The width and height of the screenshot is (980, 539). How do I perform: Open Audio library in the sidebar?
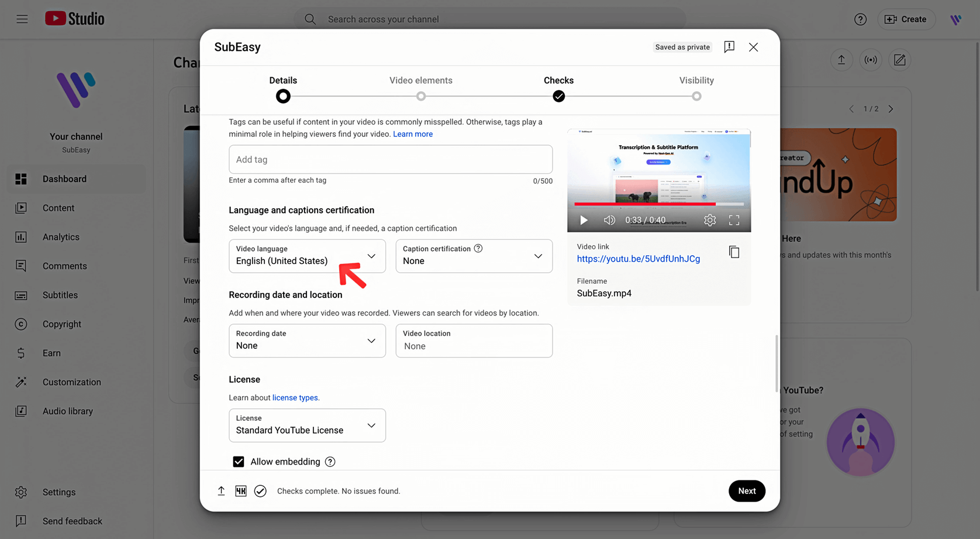pyautogui.click(x=77, y=411)
